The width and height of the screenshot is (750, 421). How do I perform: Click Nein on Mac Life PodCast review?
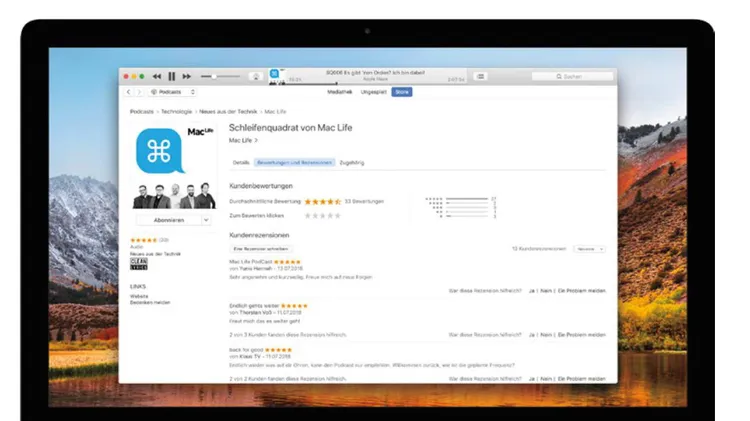[546, 291]
